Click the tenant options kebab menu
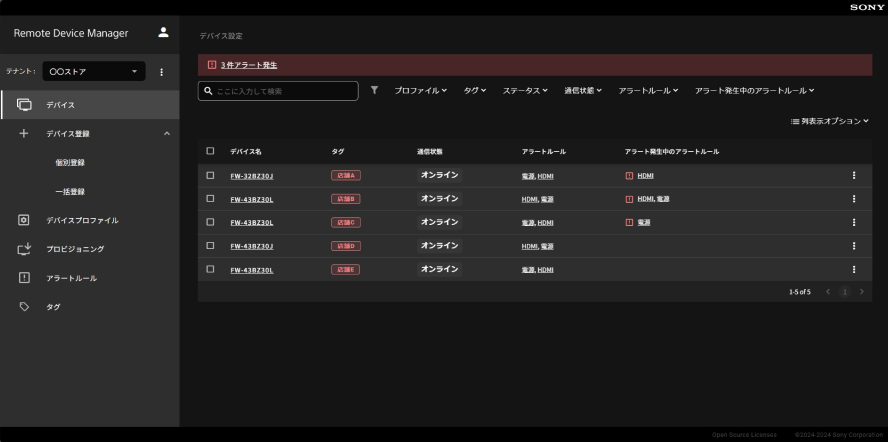 click(161, 72)
